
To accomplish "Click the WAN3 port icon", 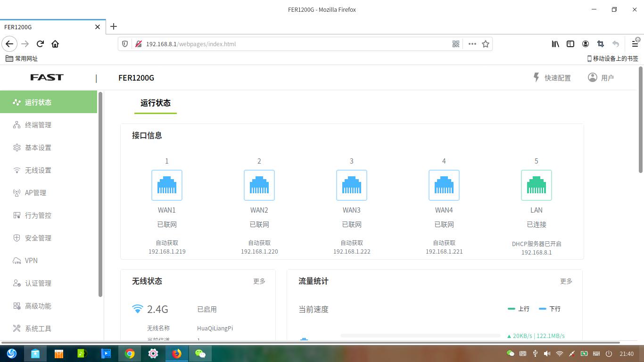I will 351,185.
